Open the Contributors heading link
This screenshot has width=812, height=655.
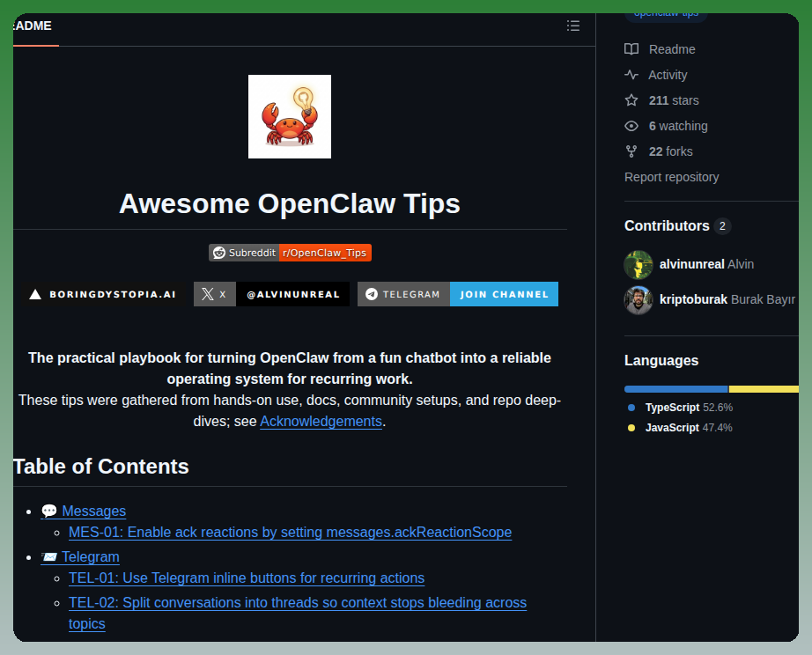(x=667, y=225)
